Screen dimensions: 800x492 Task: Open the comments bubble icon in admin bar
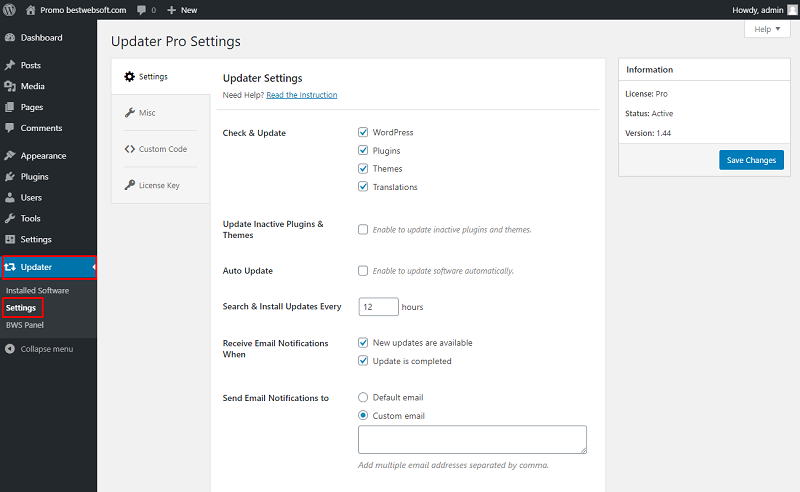point(141,10)
